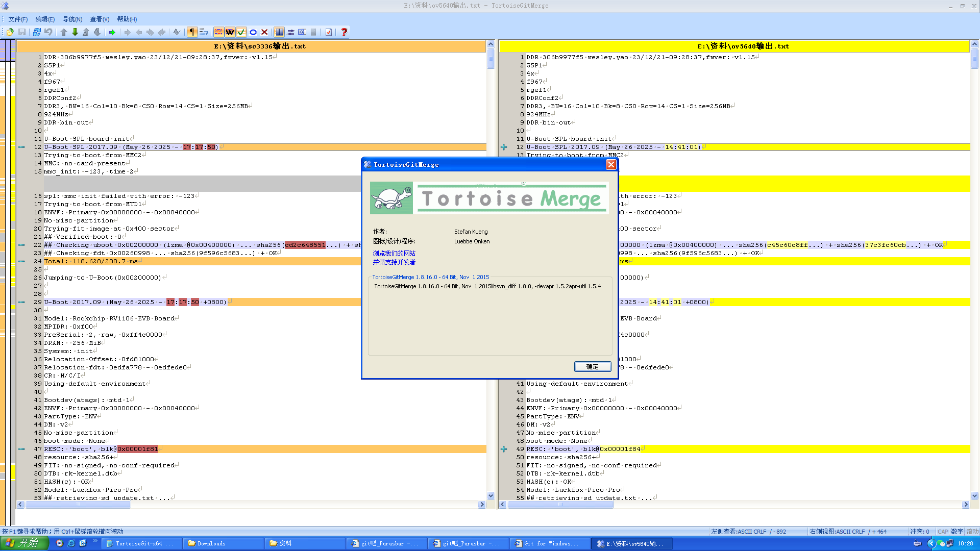The height and width of the screenshot is (551, 980).
Task: Click the 资料 folder taskbar item
Action: point(305,543)
